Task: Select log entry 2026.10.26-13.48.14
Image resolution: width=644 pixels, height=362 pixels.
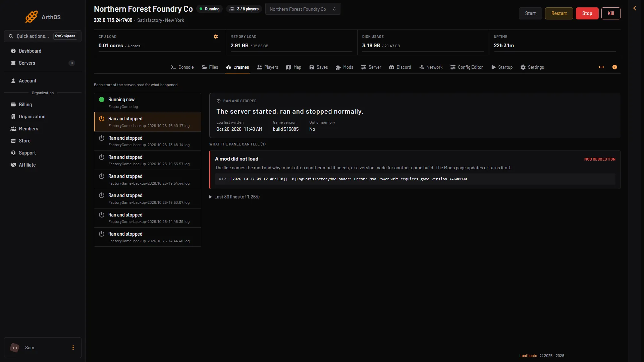Action: click(148, 141)
